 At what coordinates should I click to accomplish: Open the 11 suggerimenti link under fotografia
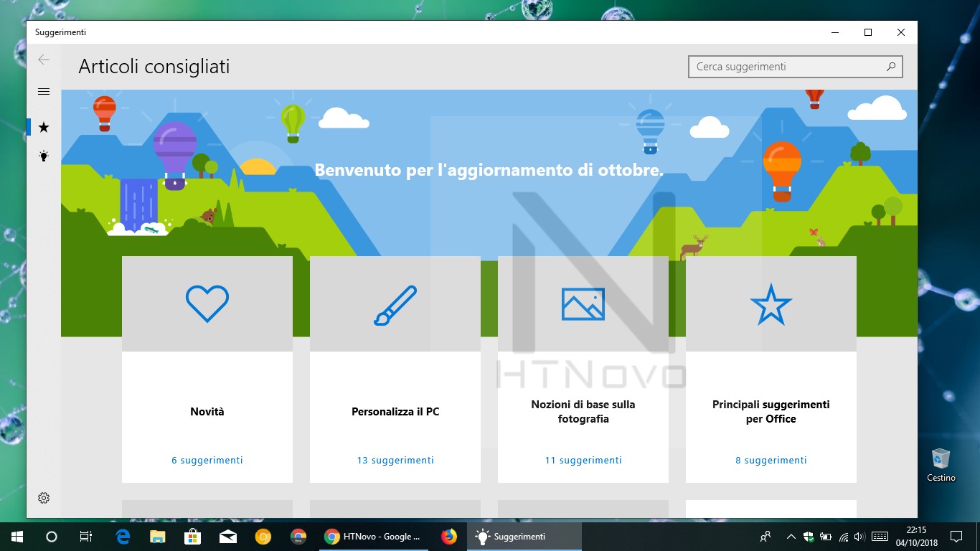coord(583,460)
